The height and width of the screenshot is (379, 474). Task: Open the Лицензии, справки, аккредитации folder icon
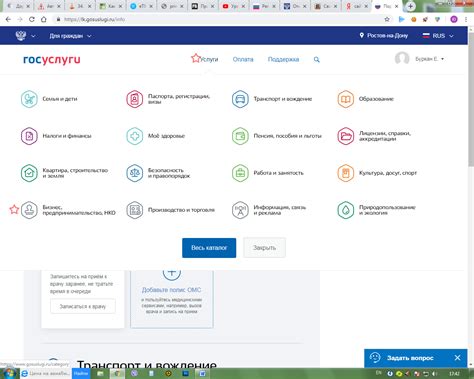(x=345, y=136)
